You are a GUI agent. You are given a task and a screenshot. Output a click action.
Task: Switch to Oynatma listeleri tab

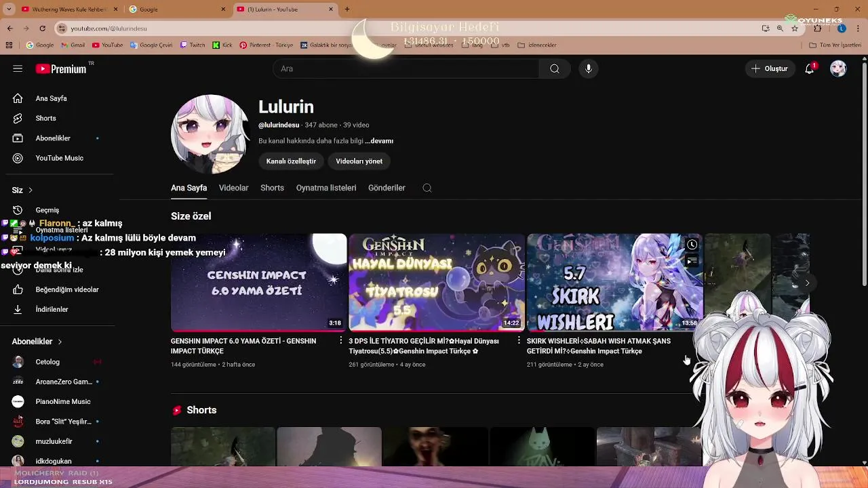tap(326, 188)
